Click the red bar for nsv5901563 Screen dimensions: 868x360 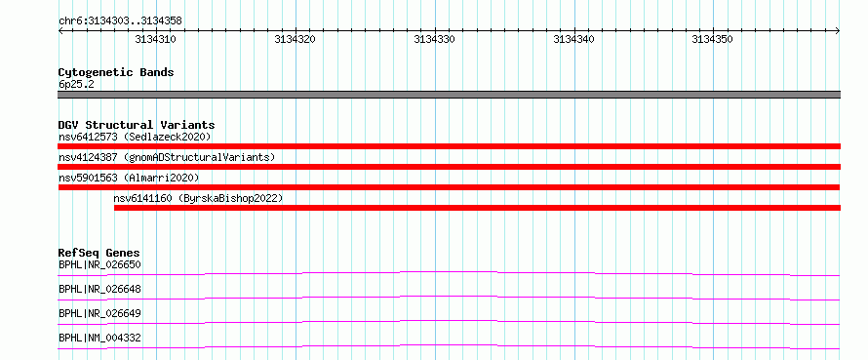(x=449, y=187)
